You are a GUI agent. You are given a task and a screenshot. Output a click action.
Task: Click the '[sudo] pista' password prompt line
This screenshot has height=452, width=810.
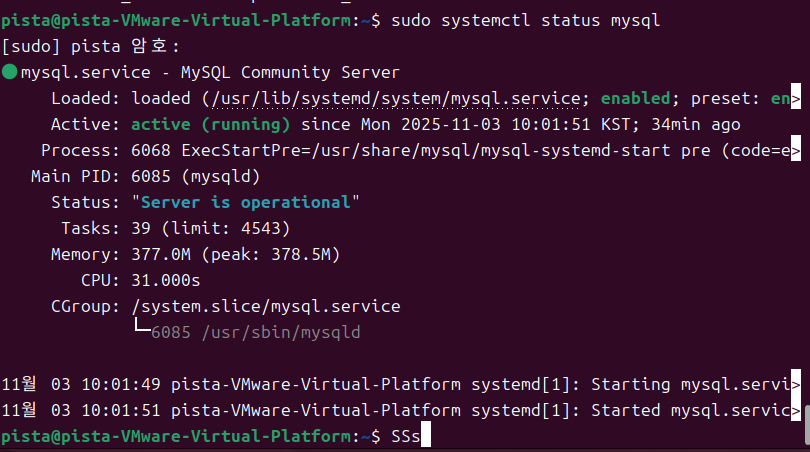[x=90, y=46]
